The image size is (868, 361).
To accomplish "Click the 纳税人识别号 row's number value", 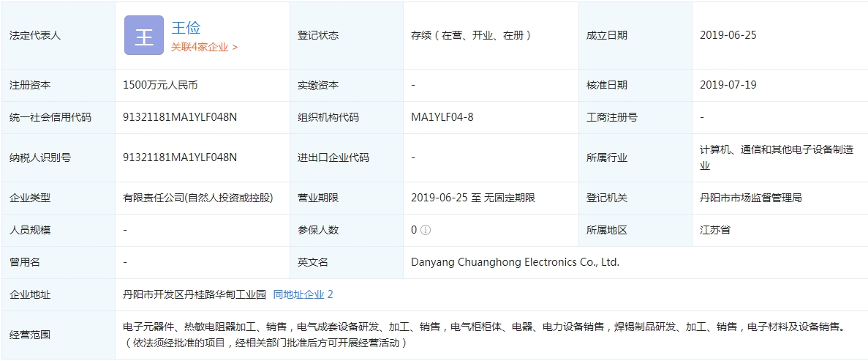I will 180,157.
